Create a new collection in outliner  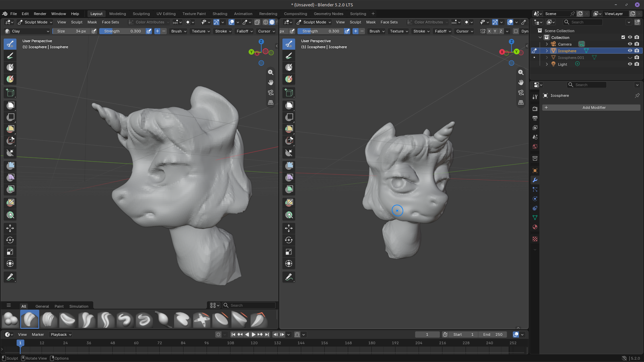[637, 22]
